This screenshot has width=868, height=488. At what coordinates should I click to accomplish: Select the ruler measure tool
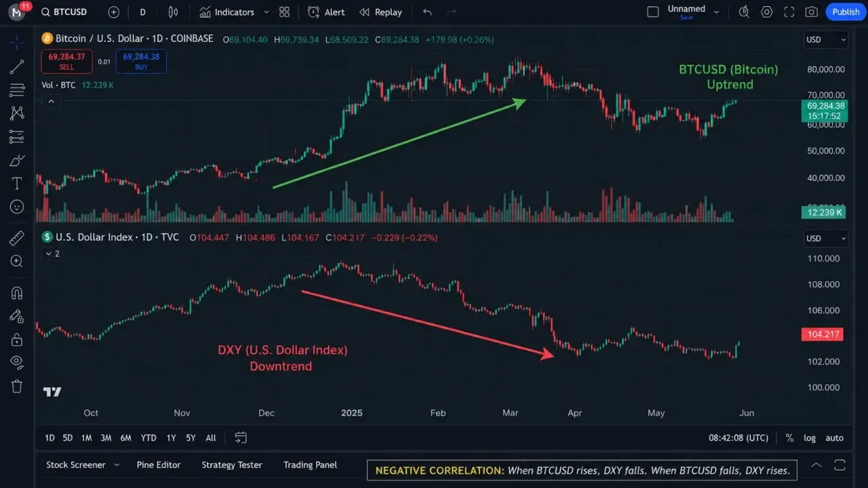(x=17, y=238)
